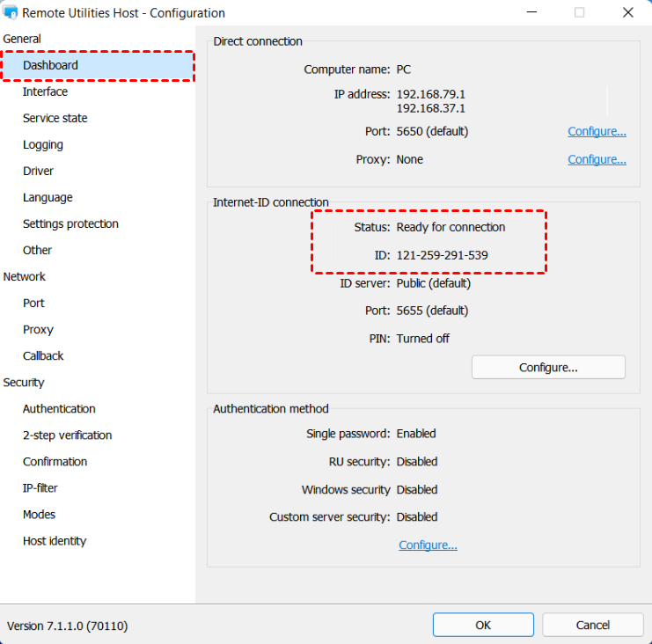Select Dashboard in the General section

pyautogui.click(x=50, y=65)
